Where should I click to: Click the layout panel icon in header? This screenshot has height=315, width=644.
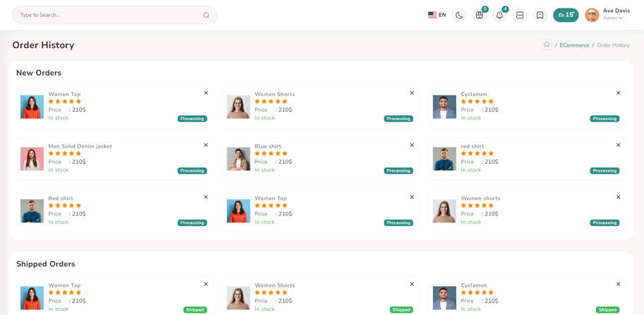(x=520, y=15)
